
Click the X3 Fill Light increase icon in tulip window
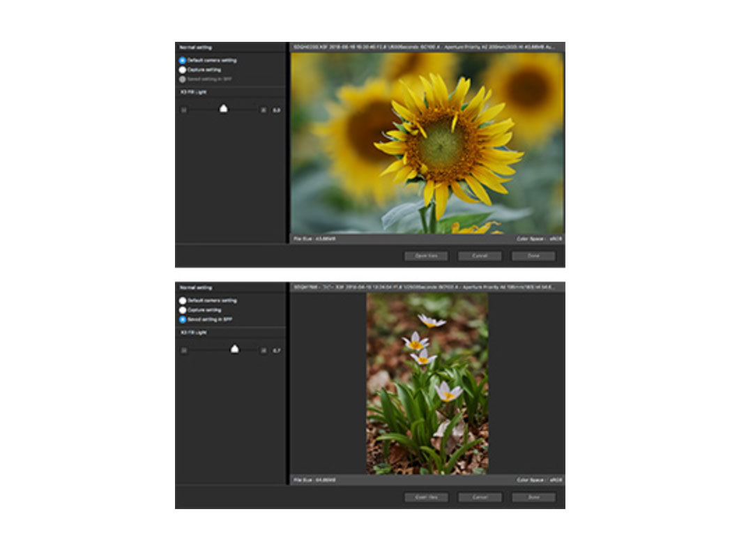tap(263, 350)
